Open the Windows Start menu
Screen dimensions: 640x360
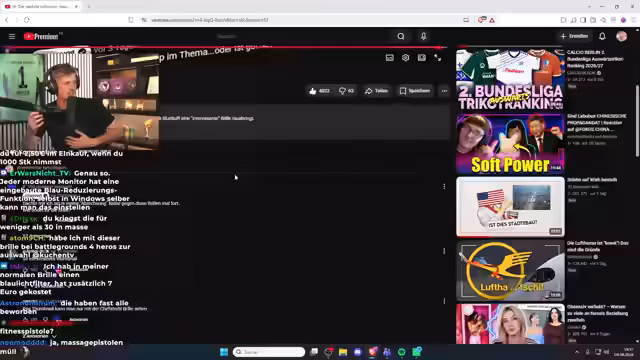[x=224, y=352]
